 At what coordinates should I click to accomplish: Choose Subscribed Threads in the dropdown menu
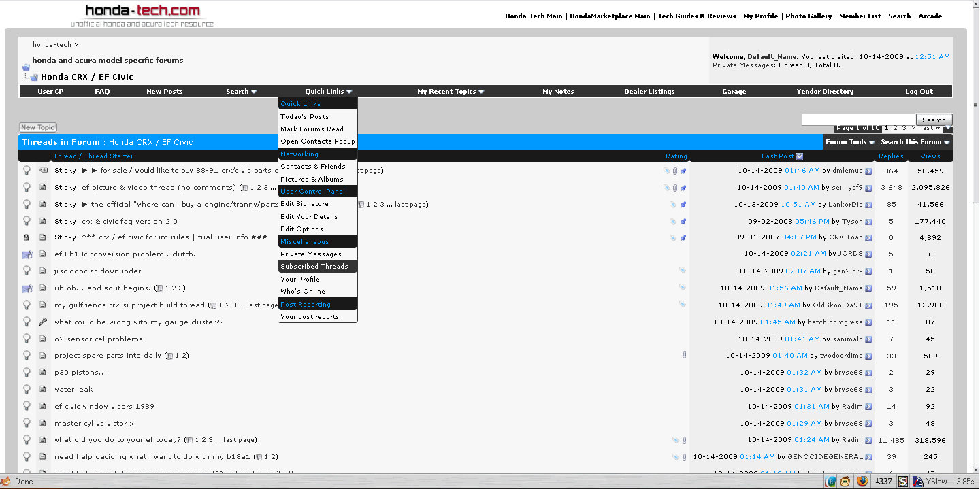[x=314, y=267]
